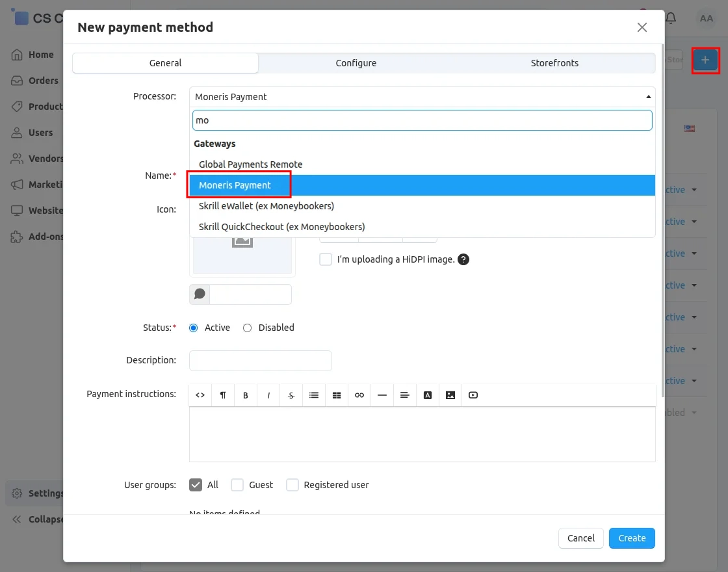
Task: Click the Products sidebar tag icon
Action: (17, 107)
